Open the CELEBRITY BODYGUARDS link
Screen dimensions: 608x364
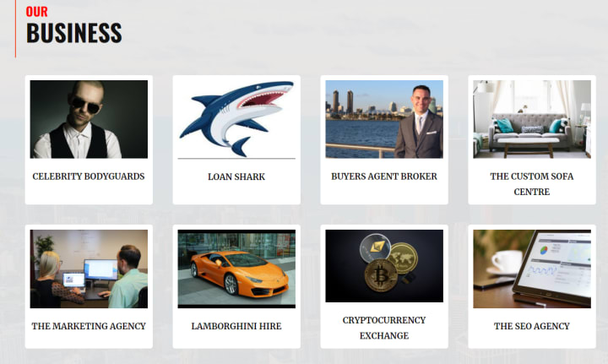(x=89, y=177)
